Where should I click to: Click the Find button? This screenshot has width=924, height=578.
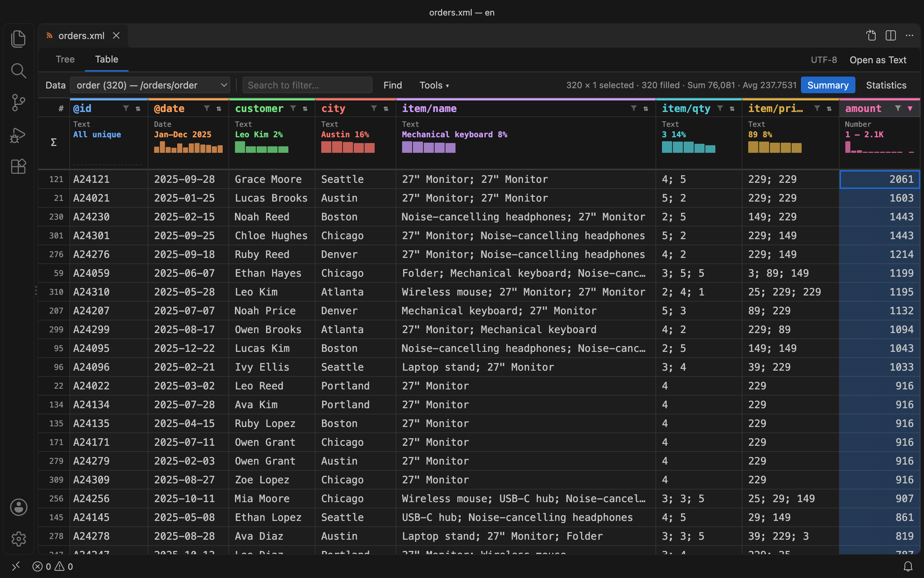pyautogui.click(x=392, y=85)
